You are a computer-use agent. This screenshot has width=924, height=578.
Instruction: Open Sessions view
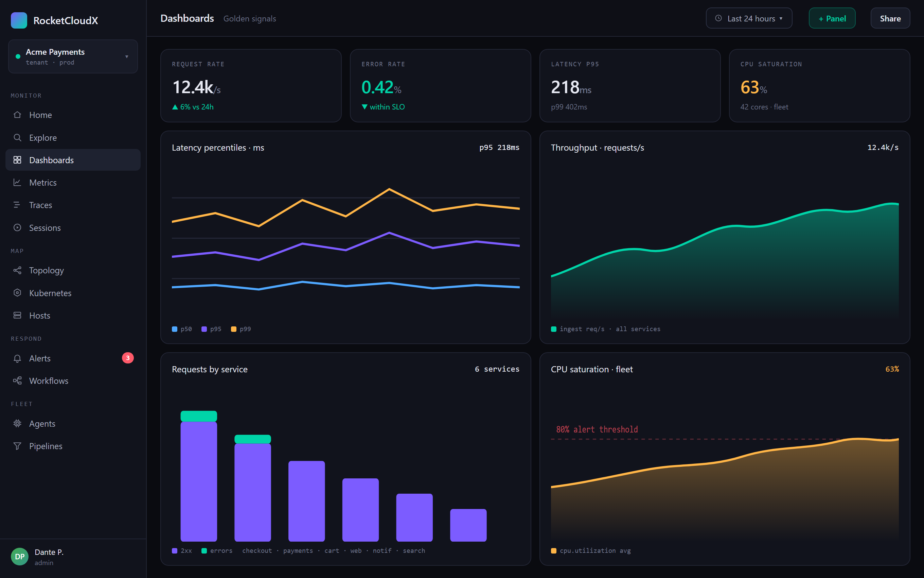73,227
